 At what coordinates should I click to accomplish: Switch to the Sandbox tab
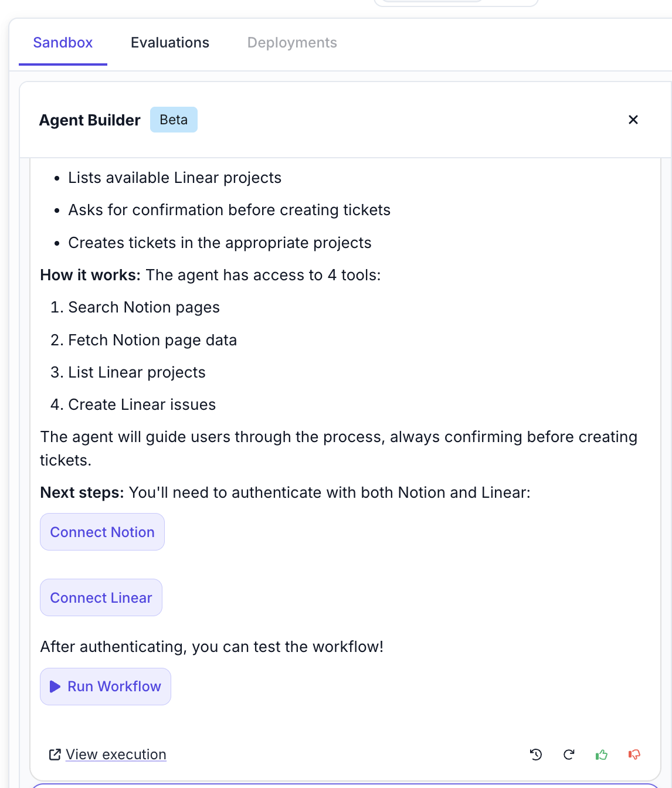coord(63,43)
